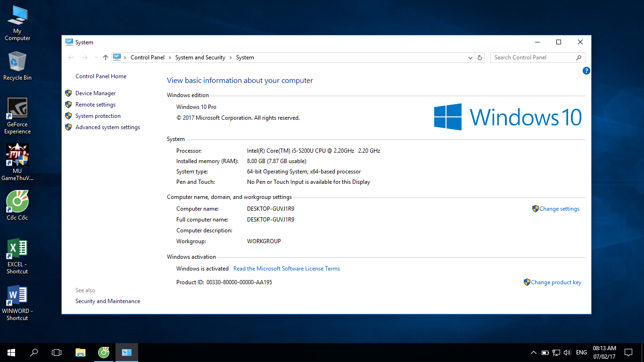Click the Task View taskbar icon
This screenshot has width=644, height=362.
[57, 352]
